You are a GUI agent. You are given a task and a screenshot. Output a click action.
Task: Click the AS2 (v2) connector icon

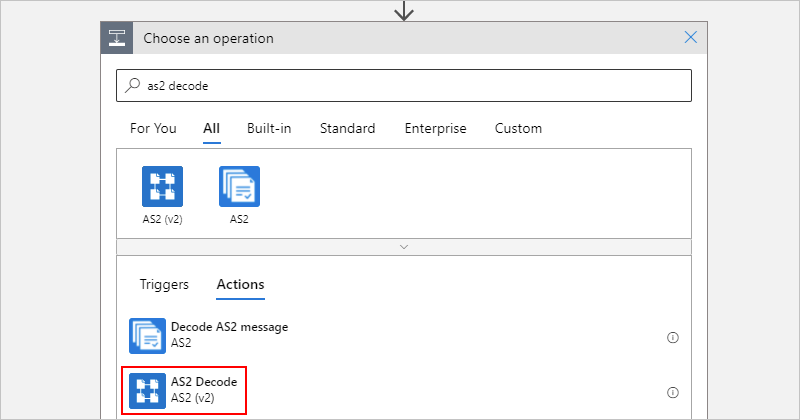(162, 186)
